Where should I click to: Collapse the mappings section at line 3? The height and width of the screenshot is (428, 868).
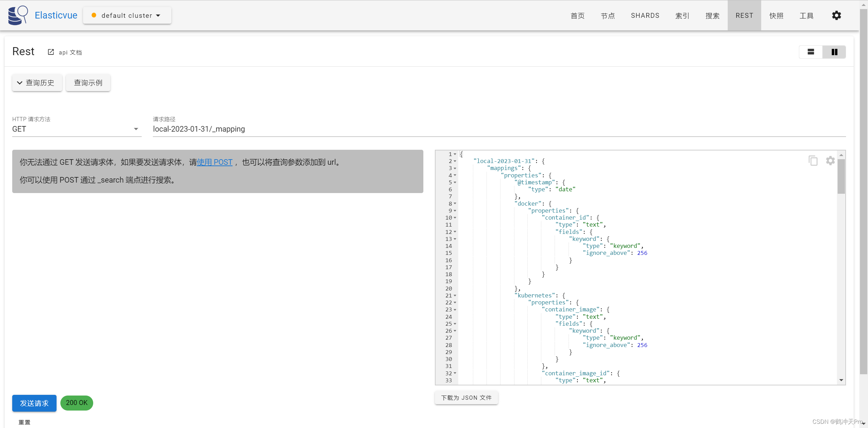[455, 168]
